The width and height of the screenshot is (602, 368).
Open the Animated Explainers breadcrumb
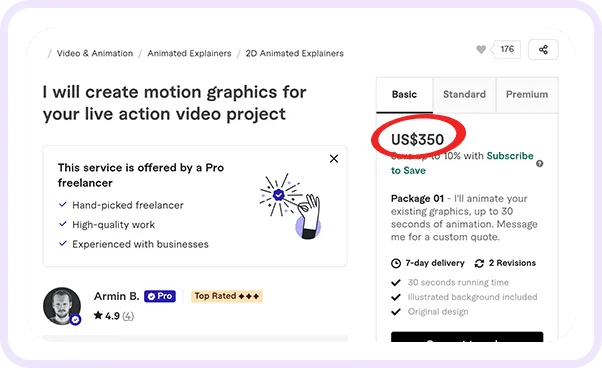[x=189, y=53]
